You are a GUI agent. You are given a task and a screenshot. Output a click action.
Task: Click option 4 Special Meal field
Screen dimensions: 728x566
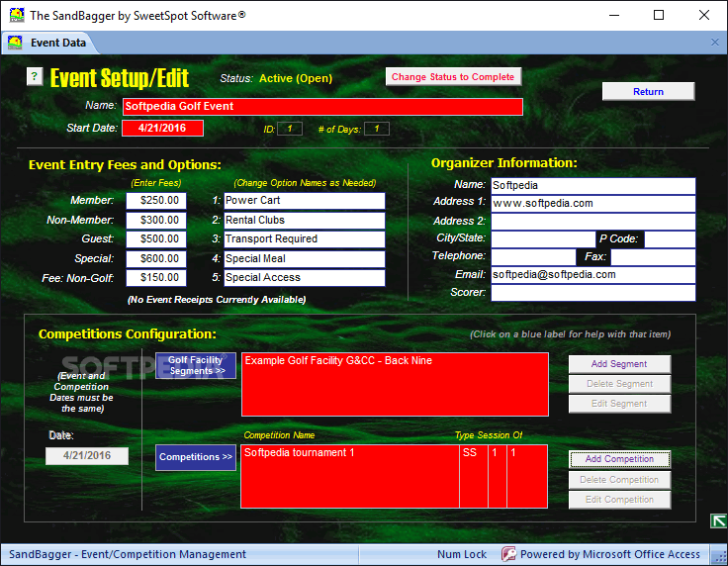click(305, 258)
